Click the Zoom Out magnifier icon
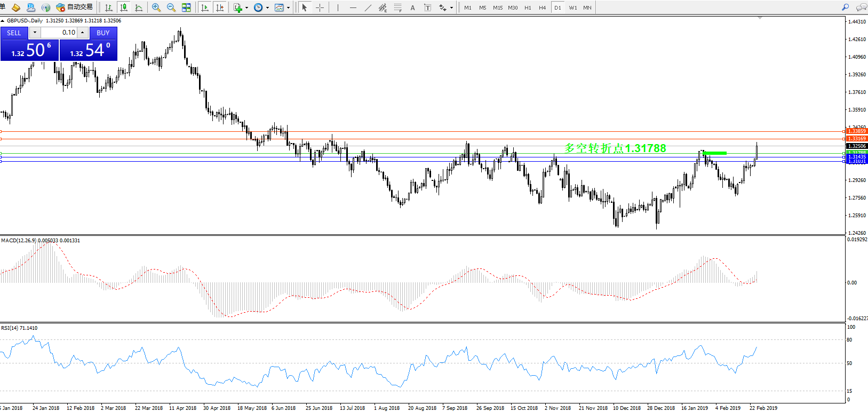The width and height of the screenshot is (868, 412). click(171, 7)
